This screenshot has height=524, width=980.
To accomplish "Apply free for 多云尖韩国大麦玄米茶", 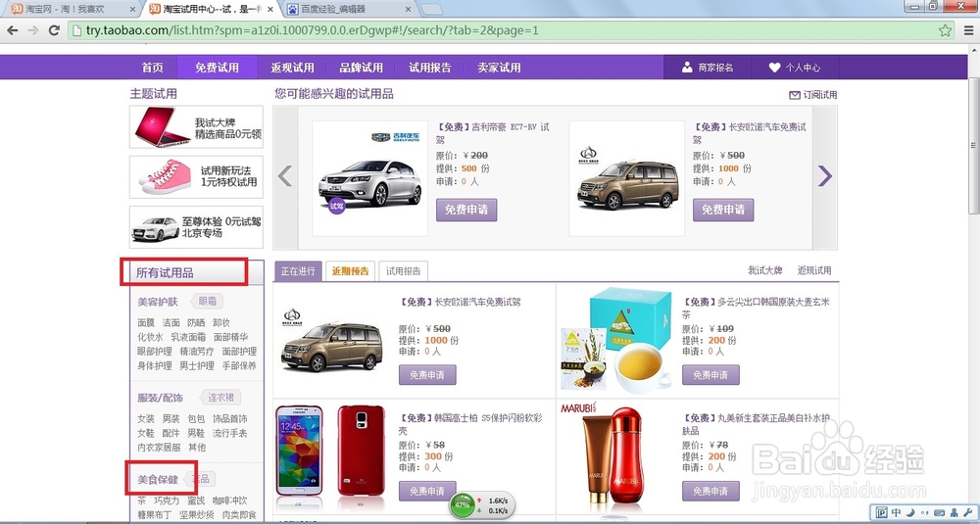I will click(x=710, y=375).
